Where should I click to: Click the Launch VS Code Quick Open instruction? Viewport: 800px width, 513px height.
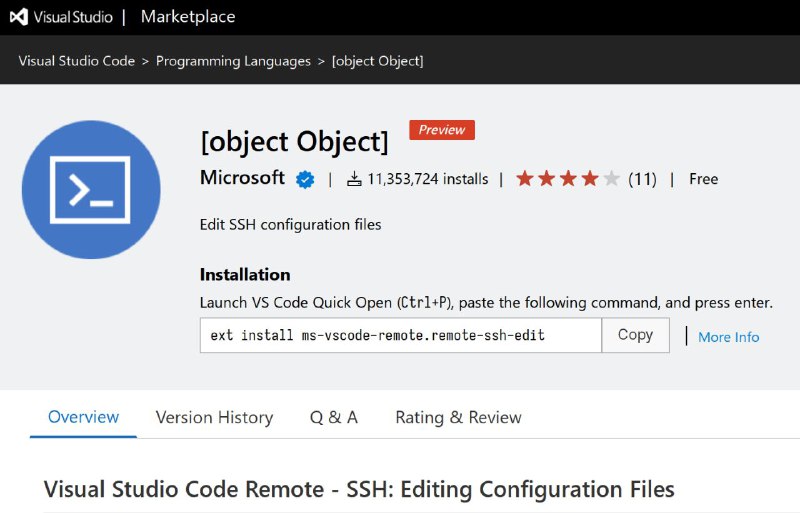click(x=486, y=303)
